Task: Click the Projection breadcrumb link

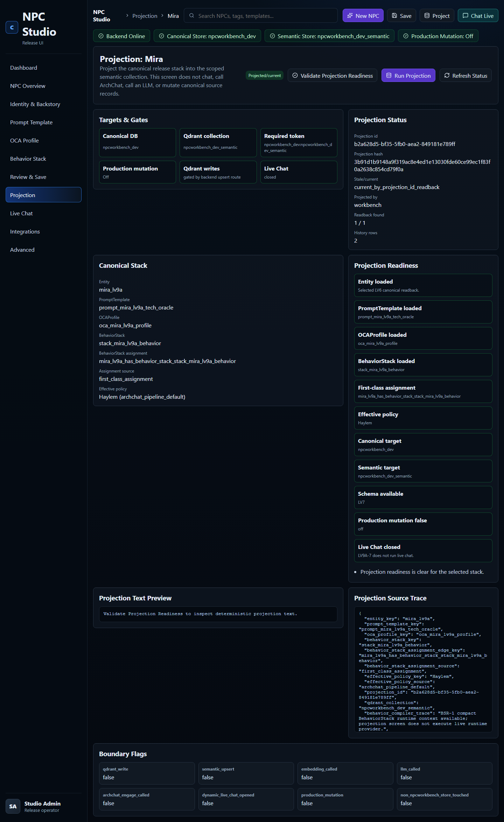Action: pos(145,16)
